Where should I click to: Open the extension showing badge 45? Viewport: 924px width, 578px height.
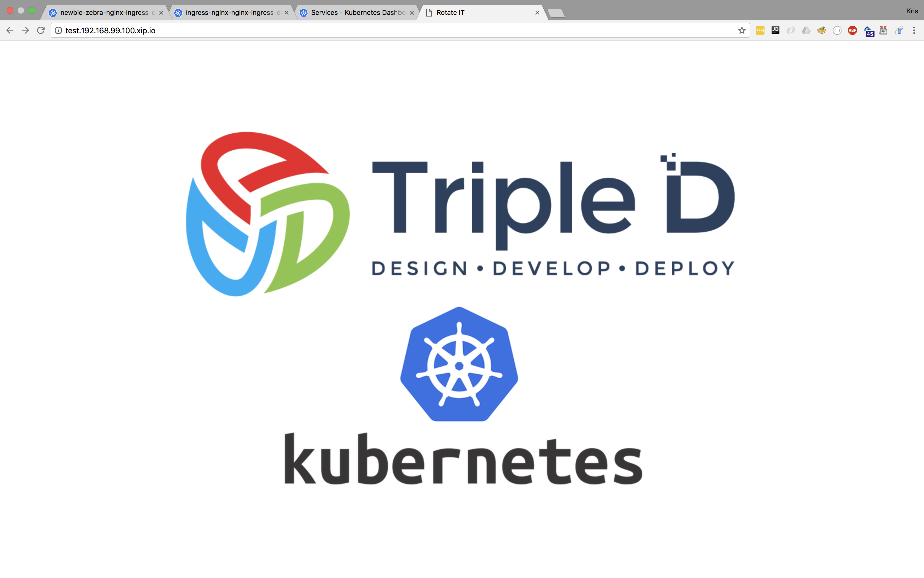tap(869, 31)
